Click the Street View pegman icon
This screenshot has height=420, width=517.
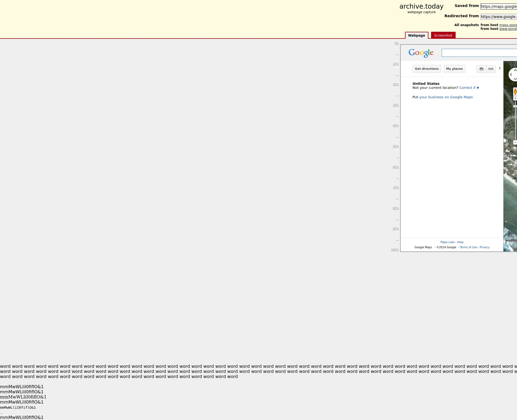coord(515,92)
